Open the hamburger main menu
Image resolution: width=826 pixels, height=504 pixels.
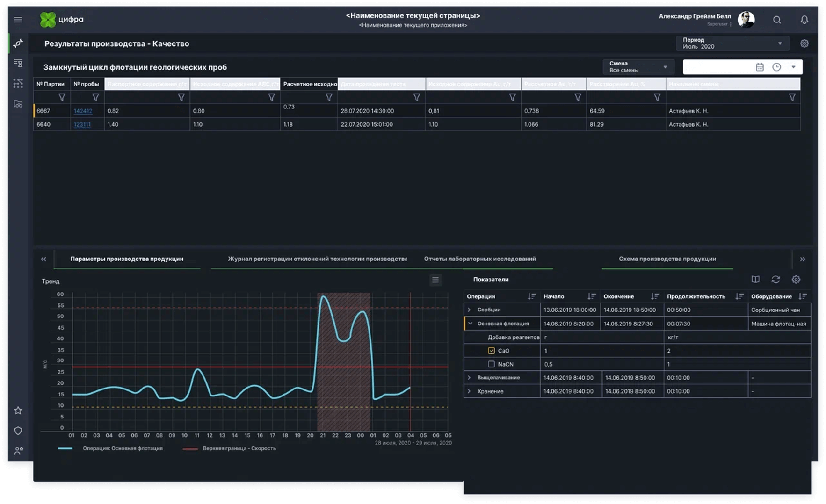18,20
